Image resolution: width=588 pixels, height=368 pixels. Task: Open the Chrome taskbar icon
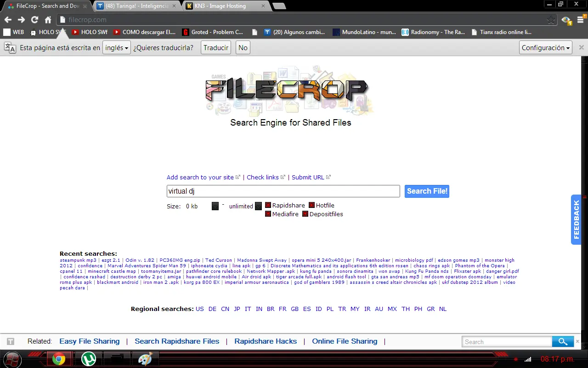click(59, 359)
